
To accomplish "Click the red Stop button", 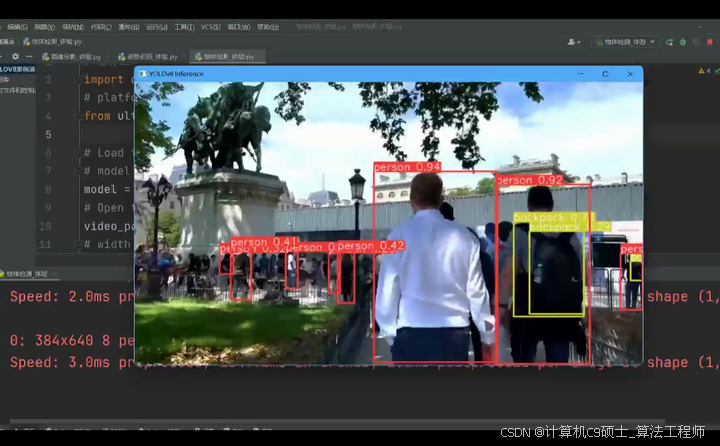I will [710, 42].
